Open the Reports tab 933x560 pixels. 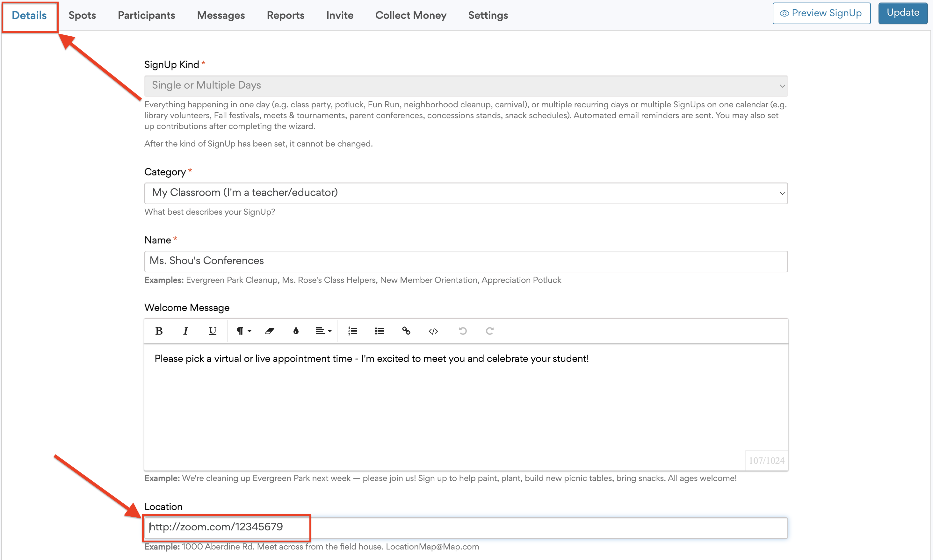click(285, 15)
